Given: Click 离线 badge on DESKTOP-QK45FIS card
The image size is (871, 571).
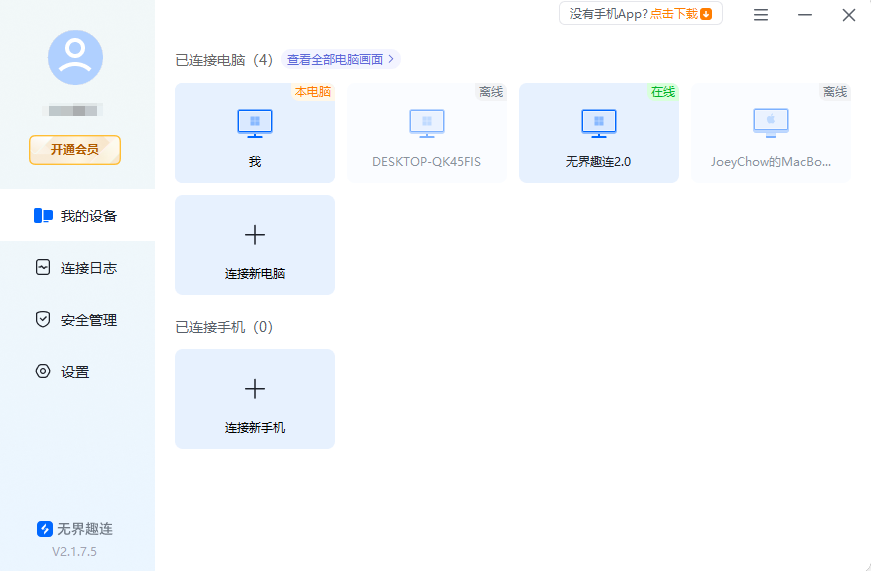Looking at the screenshot, I should 491,92.
